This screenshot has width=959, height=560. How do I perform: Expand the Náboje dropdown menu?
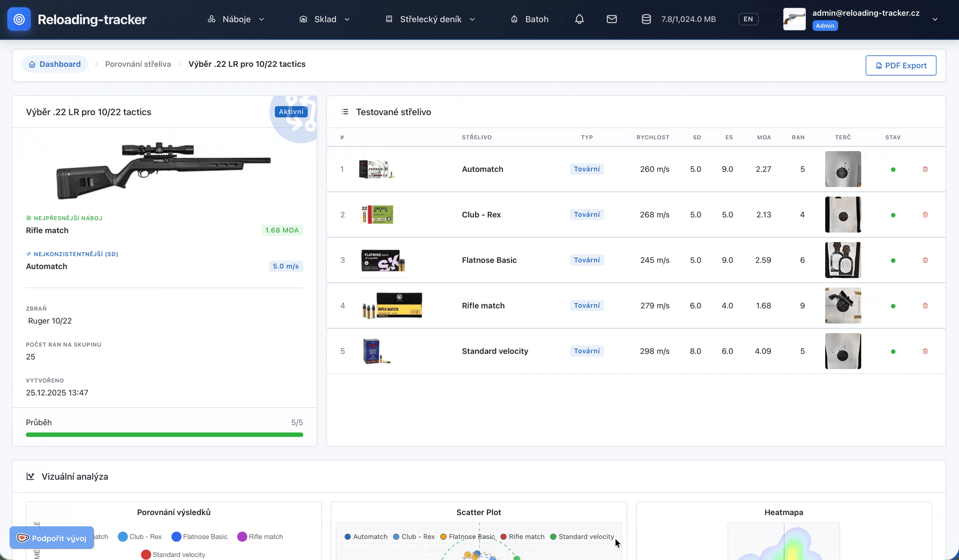pyautogui.click(x=236, y=19)
